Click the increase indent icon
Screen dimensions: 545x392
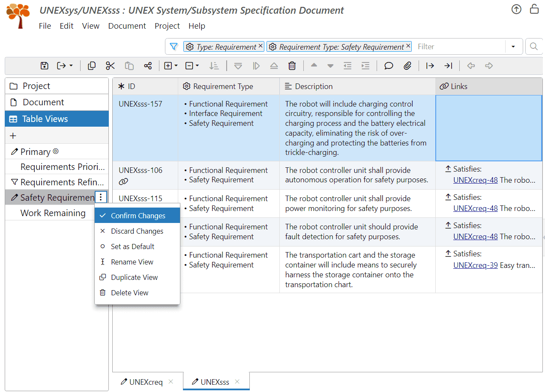click(365, 65)
